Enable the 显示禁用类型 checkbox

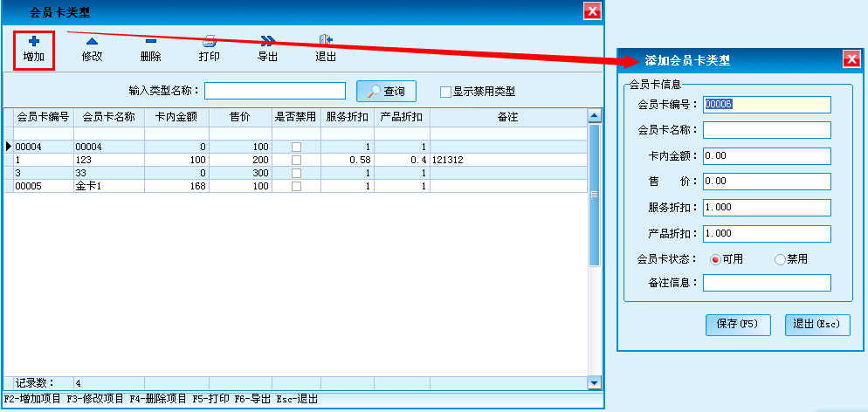(445, 92)
